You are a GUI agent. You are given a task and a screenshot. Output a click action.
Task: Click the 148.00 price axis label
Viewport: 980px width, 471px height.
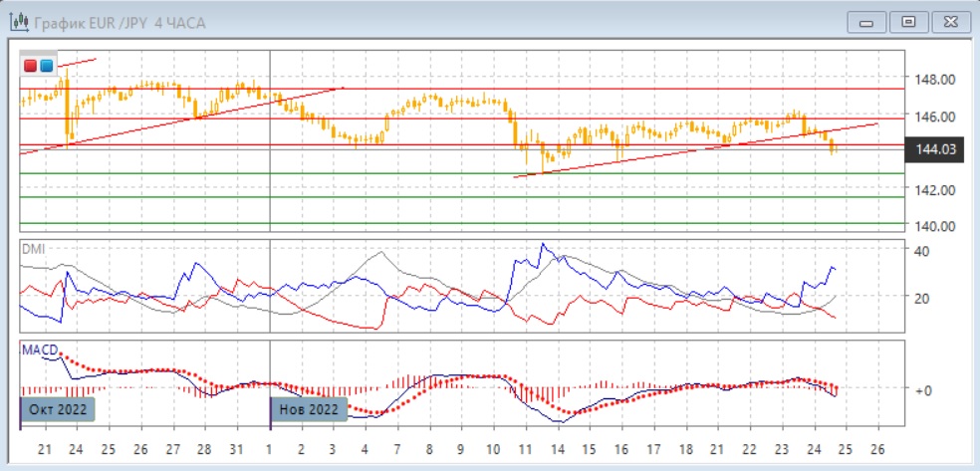(935, 80)
